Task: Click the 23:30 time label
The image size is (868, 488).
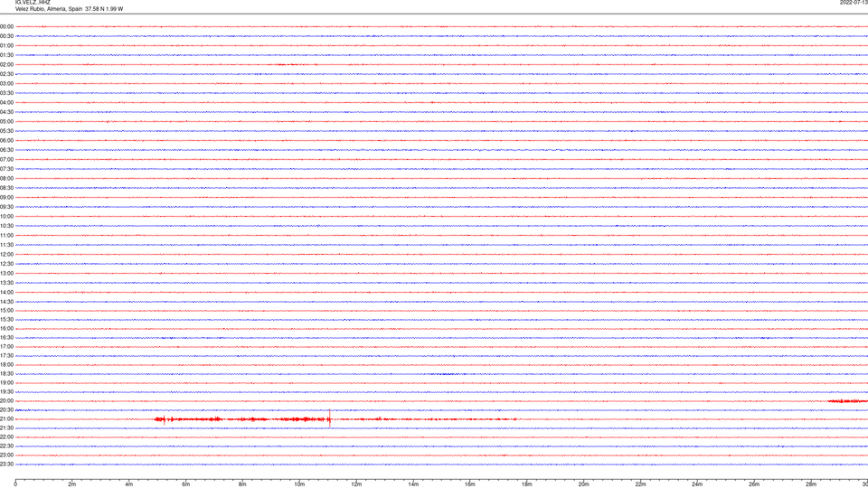Action: (x=6, y=465)
